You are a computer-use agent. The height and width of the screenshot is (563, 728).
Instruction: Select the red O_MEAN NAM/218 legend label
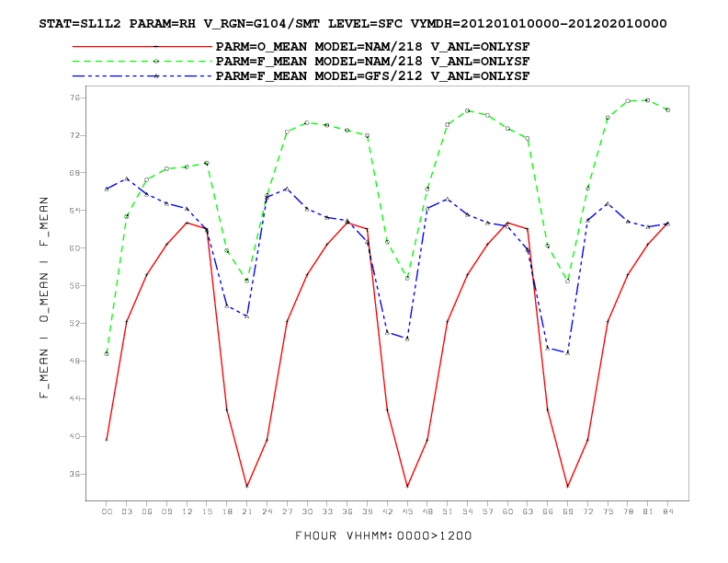point(372,47)
